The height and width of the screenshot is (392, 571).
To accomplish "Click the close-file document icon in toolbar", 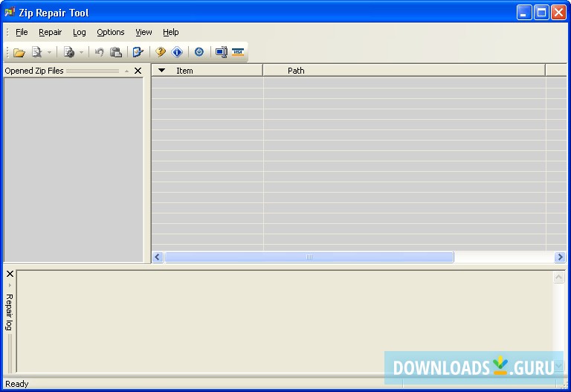I will point(36,52).
